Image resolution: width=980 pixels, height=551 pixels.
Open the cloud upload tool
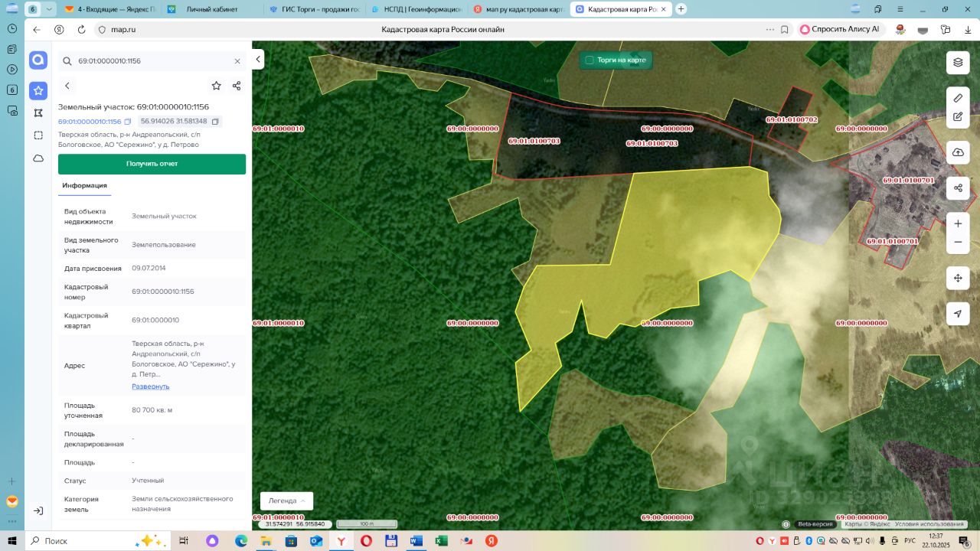(x=958, y=152)
